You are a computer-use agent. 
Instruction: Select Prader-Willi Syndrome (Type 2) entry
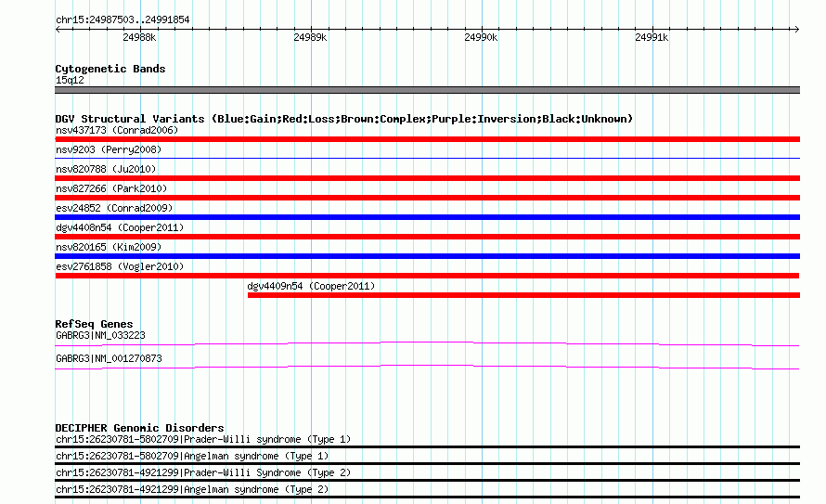tap(203, 473)
